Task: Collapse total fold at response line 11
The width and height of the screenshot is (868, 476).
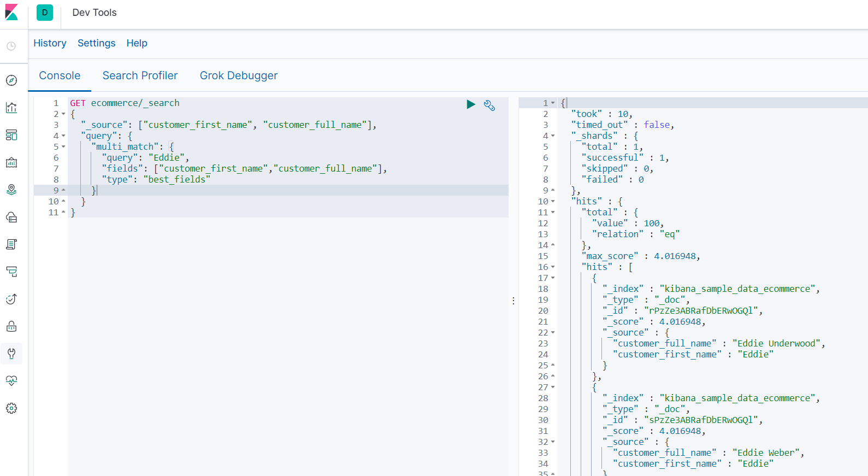Action: pyautogui.click(x=553, y=212)
